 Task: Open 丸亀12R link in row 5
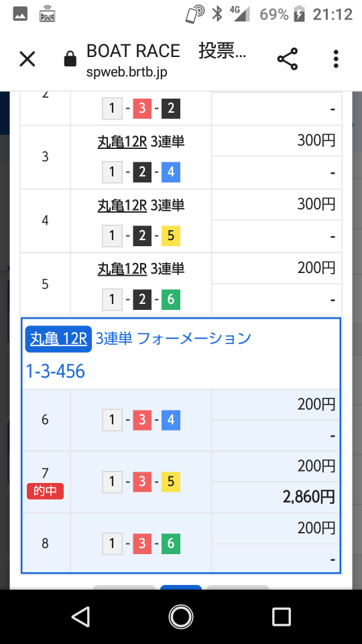pyautogui.click(x=122, y=269)
